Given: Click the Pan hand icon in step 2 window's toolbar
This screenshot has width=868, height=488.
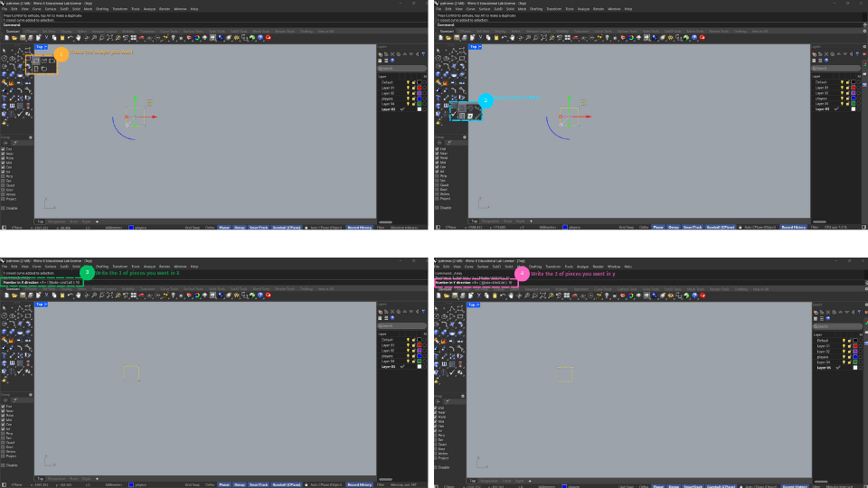Looking at the screenshot, I should click(x=514, y=38).
